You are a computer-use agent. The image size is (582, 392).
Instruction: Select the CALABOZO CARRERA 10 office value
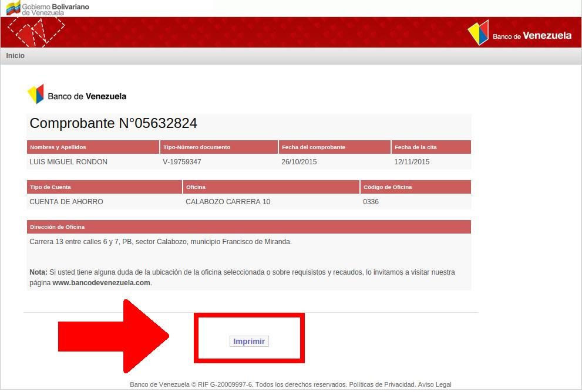(228, 202)
